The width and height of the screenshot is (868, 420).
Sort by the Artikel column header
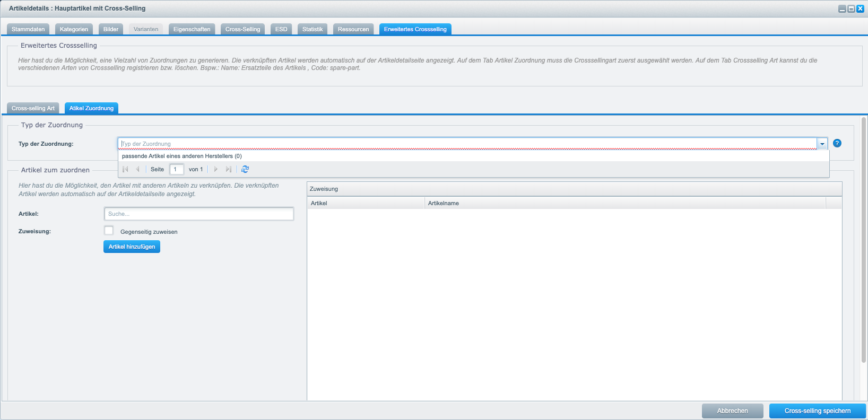[366, 203]
